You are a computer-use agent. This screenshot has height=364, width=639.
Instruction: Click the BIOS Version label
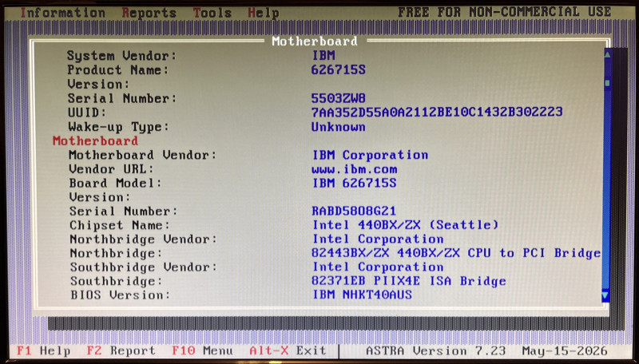tap(121, 295)
